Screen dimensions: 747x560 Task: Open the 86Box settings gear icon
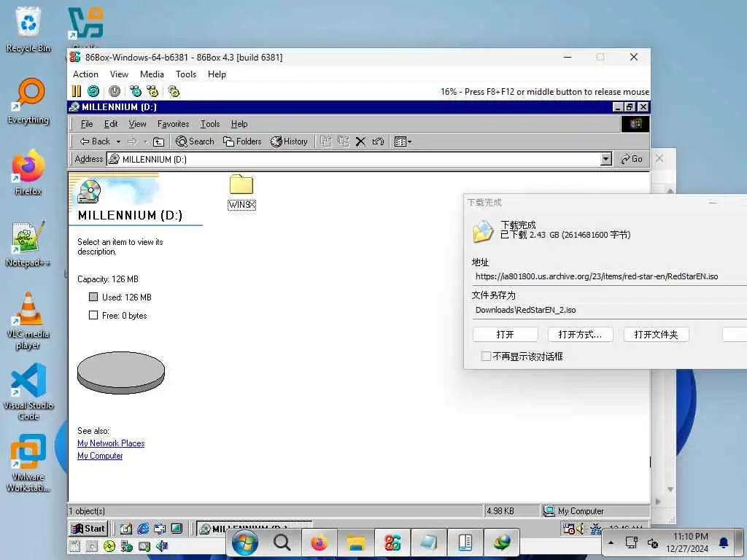click(x=174, y=91)
